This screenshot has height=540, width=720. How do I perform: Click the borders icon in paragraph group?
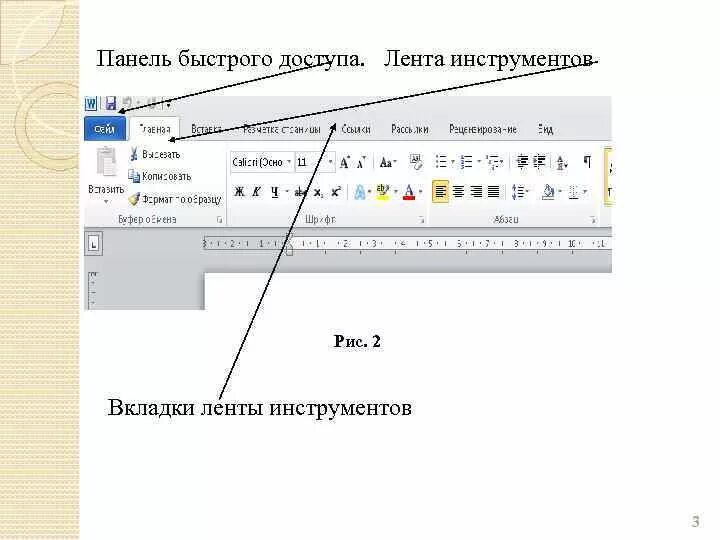pos(574,192)
